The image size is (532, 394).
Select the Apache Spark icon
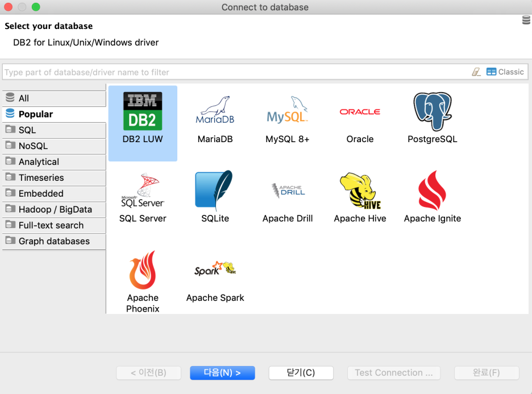click(215, 269)
